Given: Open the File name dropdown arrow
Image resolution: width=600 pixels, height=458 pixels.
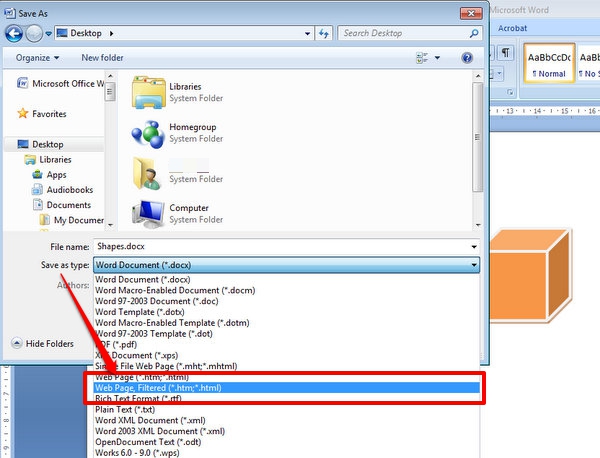Looking at the screenshot, I should click(x=474, y=247).
